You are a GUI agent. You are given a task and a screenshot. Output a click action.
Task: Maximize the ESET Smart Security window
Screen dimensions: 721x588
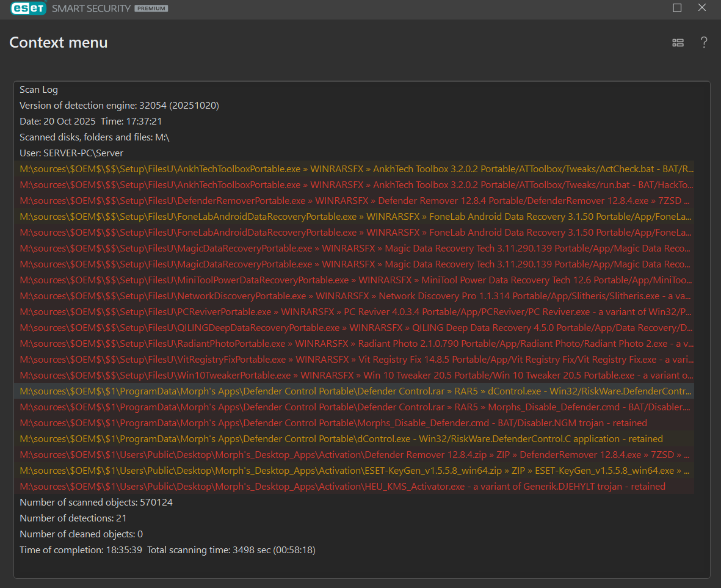click(x=677, y=8)
